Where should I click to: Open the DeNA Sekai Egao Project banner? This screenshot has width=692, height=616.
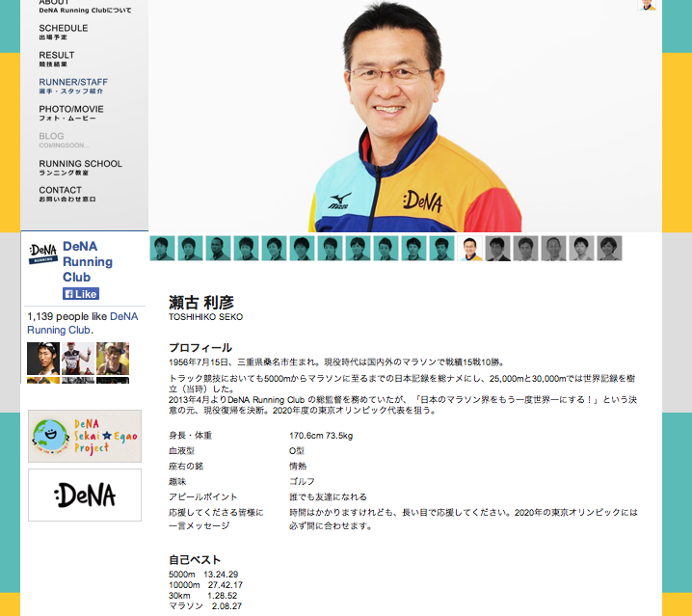(x=85, y=436)
